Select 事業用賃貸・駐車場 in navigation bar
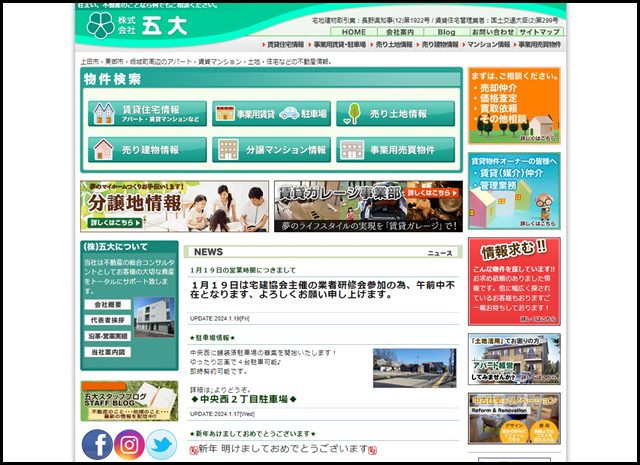Image resolution: width=640 pixels, height=465 pixels. click(x=338, y=44)
